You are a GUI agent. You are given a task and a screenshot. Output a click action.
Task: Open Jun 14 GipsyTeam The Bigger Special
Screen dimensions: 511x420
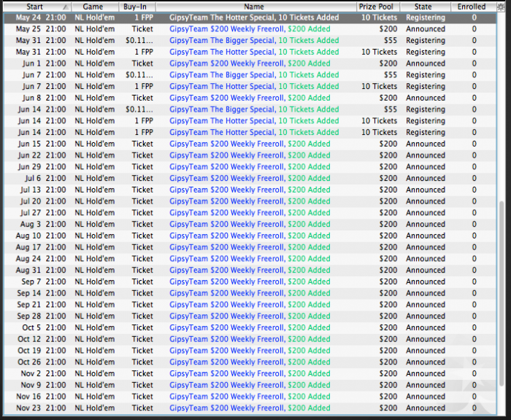pyautogui.click(x=250, y=109)
